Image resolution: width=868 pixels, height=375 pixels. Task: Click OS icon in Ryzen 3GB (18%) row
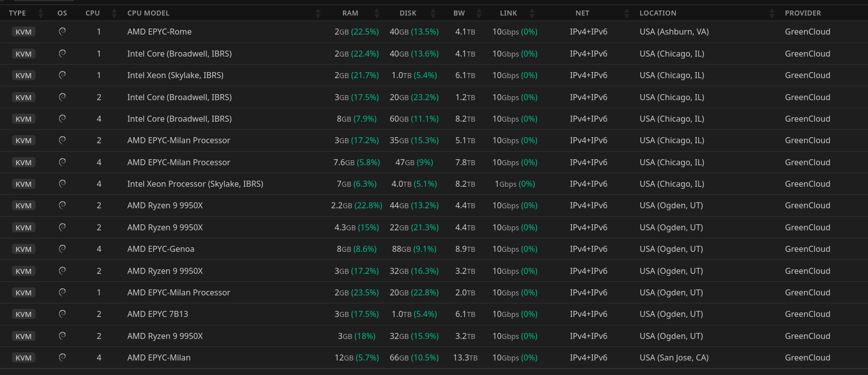(x=62, y=336)
